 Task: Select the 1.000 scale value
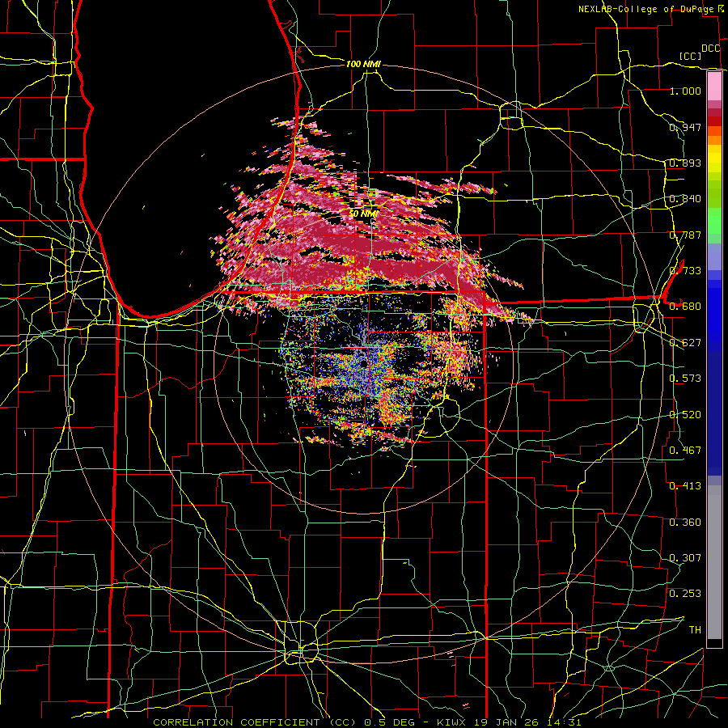pyautogui.click(x=685, y=91)
